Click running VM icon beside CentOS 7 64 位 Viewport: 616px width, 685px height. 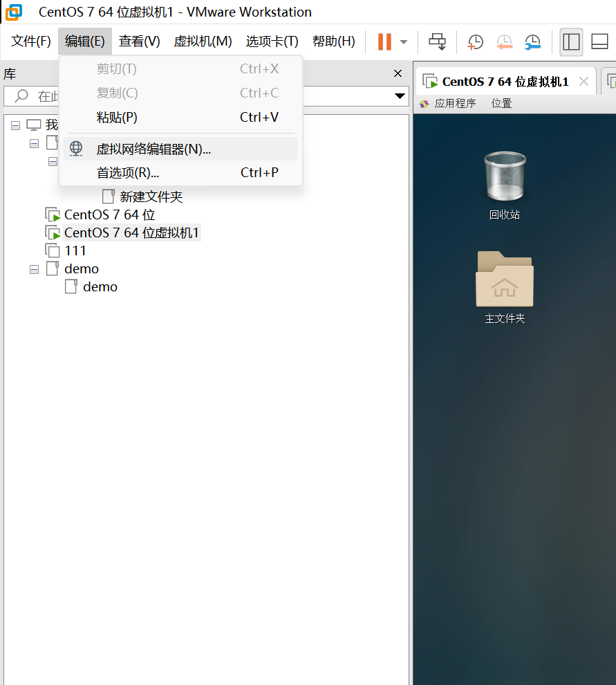[53, 215]
